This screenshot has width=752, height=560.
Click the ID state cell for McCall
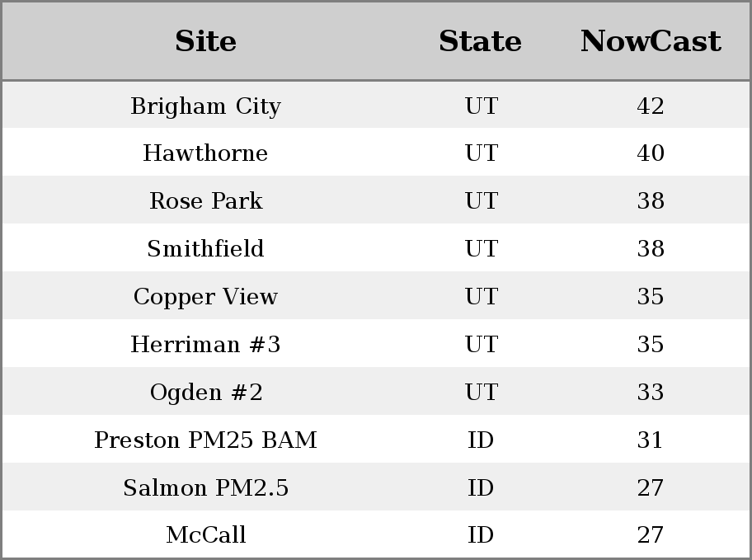[x=481, y=535]
